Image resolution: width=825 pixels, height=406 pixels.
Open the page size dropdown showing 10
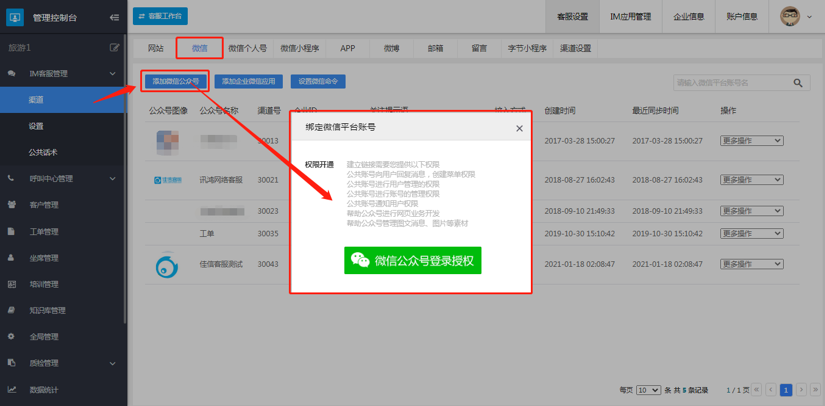pos(647,390)
